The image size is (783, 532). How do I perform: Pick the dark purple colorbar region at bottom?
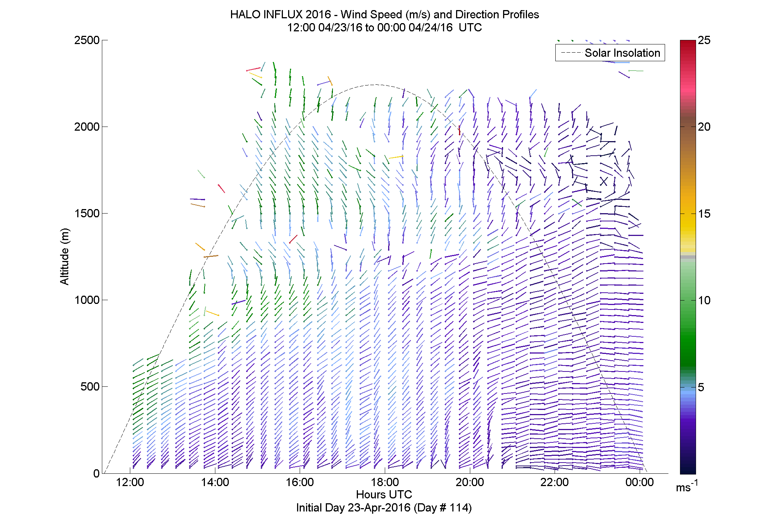688,455
